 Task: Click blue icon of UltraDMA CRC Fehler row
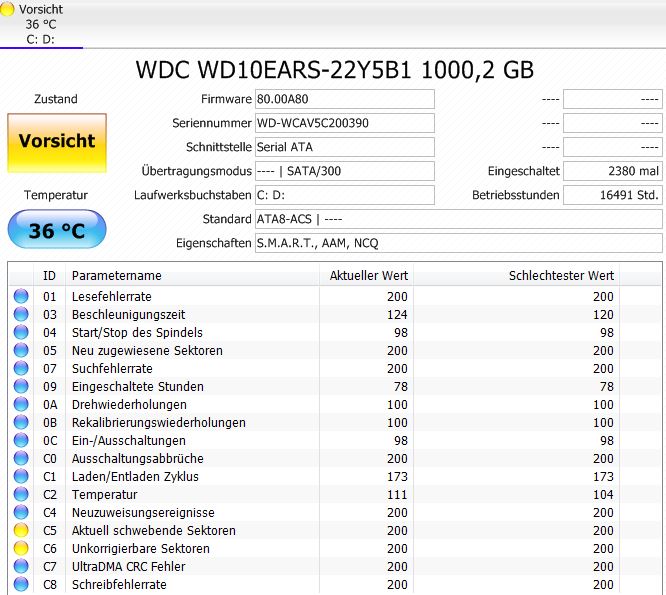(x=21, y=566)
